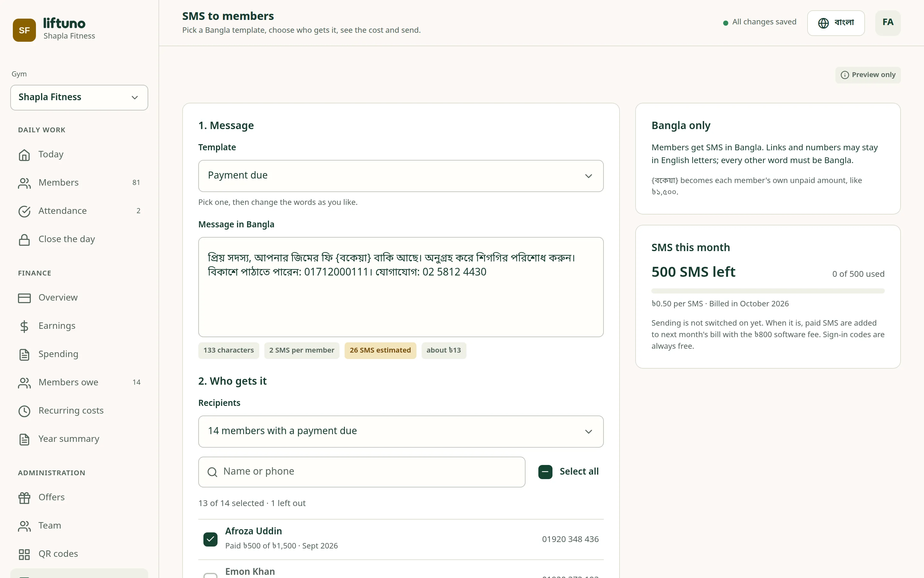Screen dimensions: 924x578
Task: Click the 500 SMS left figure
Action: [693, 272]
